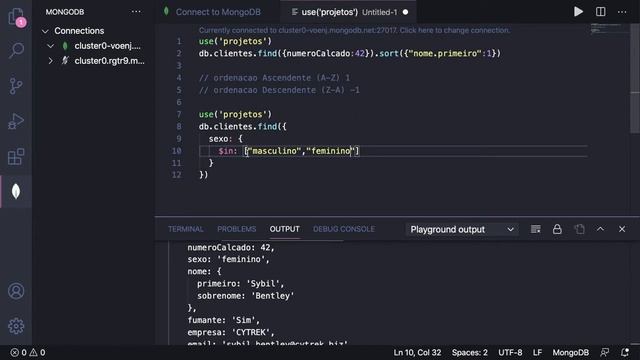Open the Source Control view
The image size is (640, 360).
[16, 86]
